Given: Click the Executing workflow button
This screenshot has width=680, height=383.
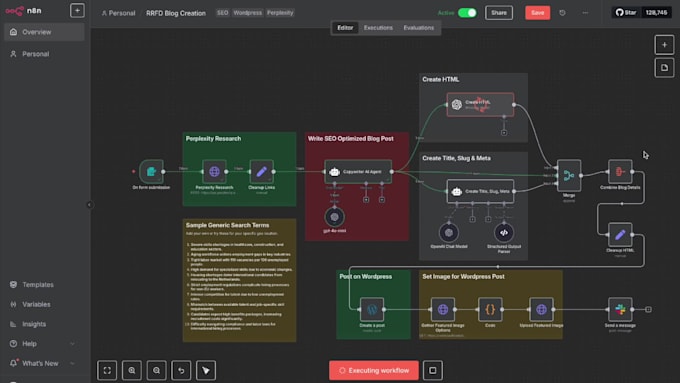Looking at the screenshot, I should [374, 370].
